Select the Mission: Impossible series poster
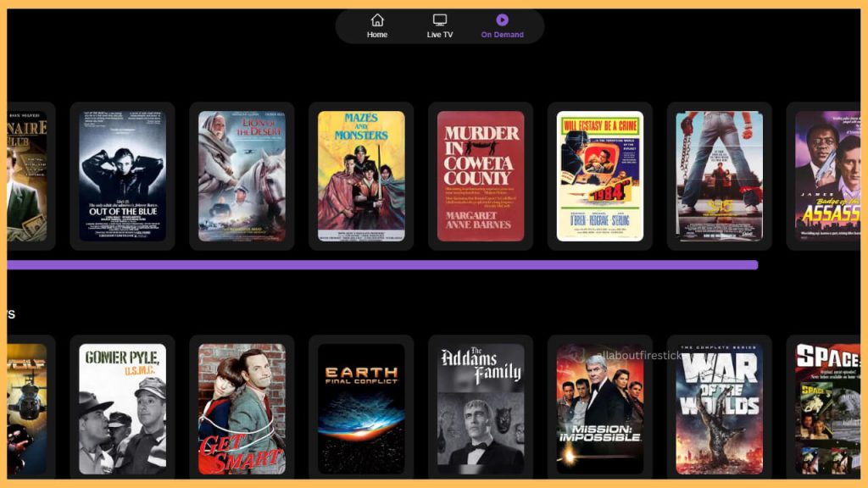 pyautogui.click(x=599, y=411)
